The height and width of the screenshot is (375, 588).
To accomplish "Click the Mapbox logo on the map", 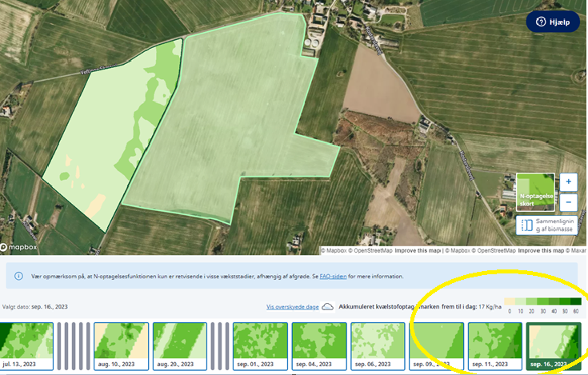I will (18, 247).
